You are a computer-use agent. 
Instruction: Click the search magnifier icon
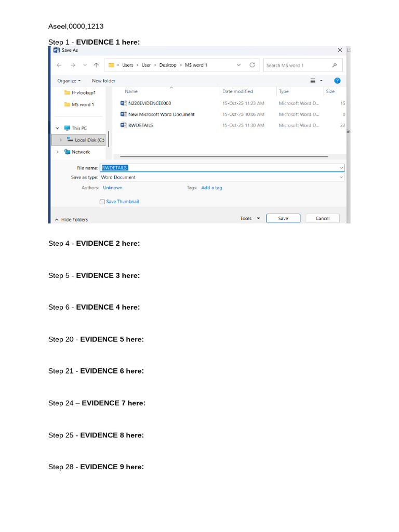pyautogui.click(x=335, y=65)
